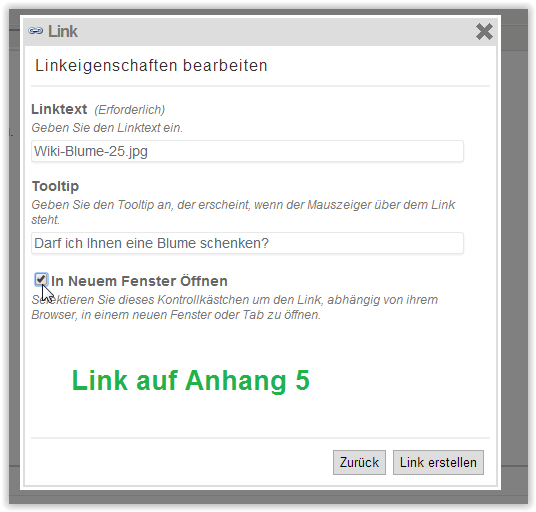Go back with the Zurück button
Image resolution: width=536 pixels, height=512 pixels.
click(359, 462)
